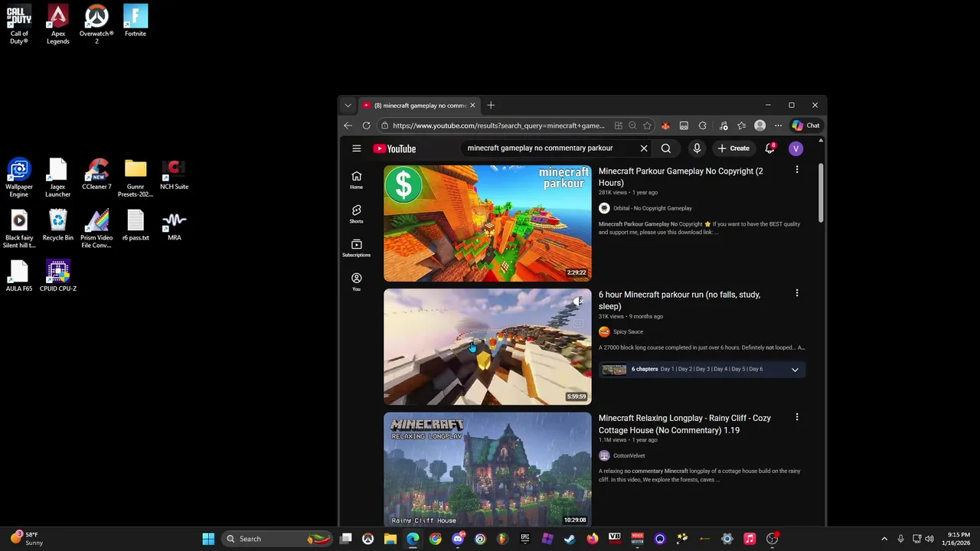Select the Wallpaper Engine desktop shortcut
The height and width of the screenshot is (551, 980).
(19, 178)
